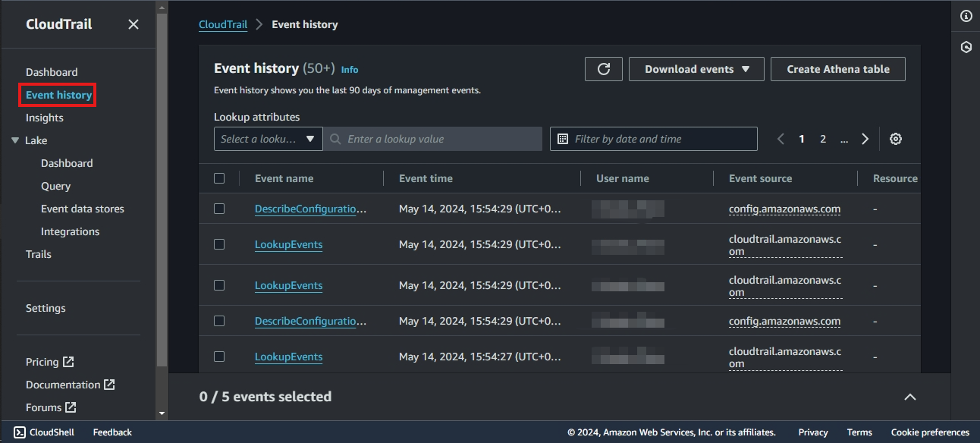
Task: Go to next page arrow
Action: (865, 139)
